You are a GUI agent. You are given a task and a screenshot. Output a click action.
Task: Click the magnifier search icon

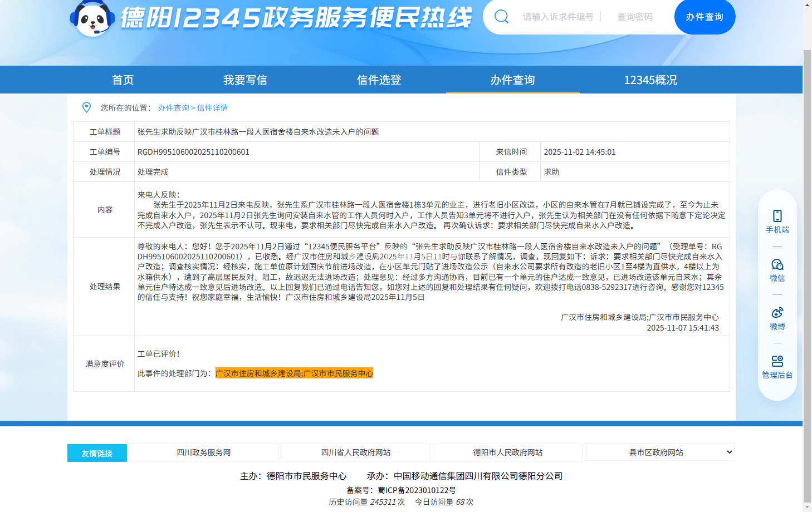pos(501,17)
